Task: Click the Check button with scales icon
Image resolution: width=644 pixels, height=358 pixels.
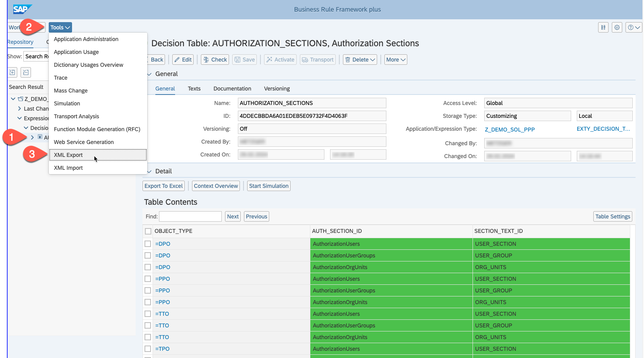Action: pyautogui.click(x=215, y=60)
